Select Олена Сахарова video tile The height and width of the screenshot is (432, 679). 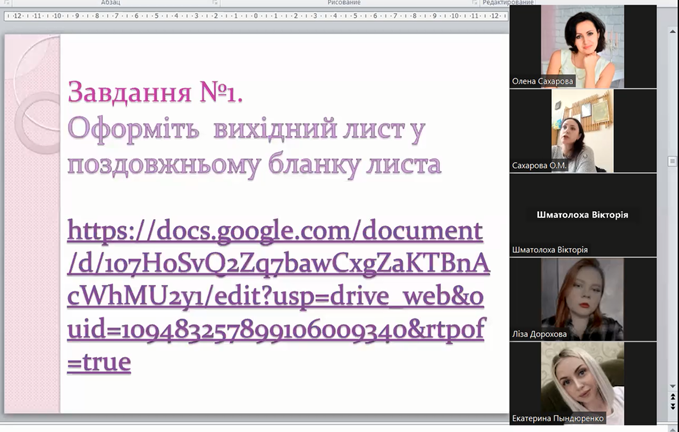(583, 46)
